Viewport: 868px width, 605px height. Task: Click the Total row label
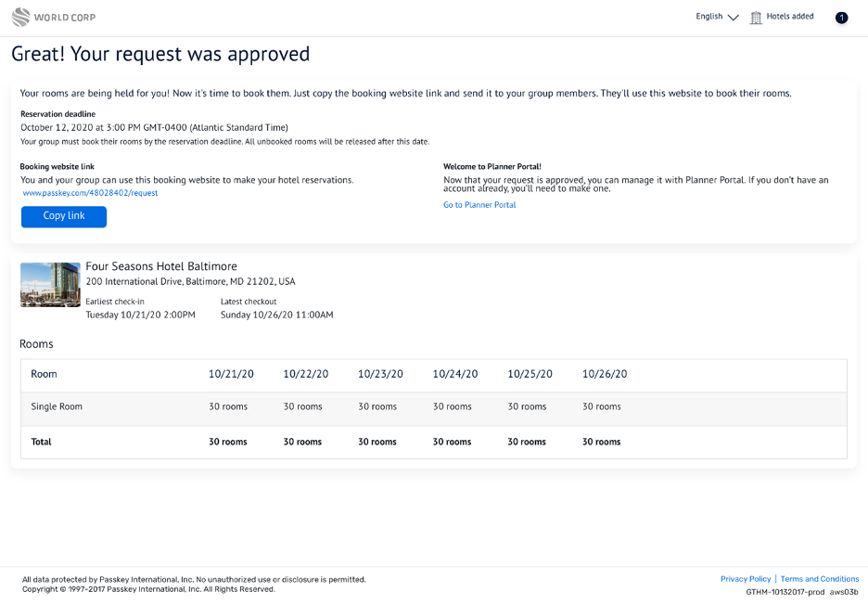pyautogui.click(x=41, y=442)
